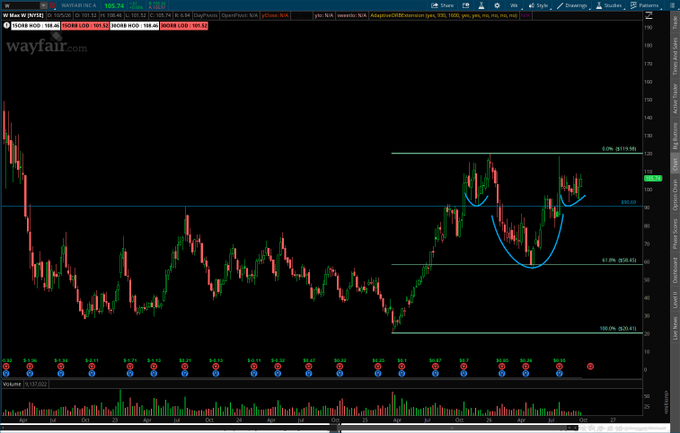This screenshot has width=680, height=433.
Task: Open the Big Buttons tab
Action: pos(675,136)
